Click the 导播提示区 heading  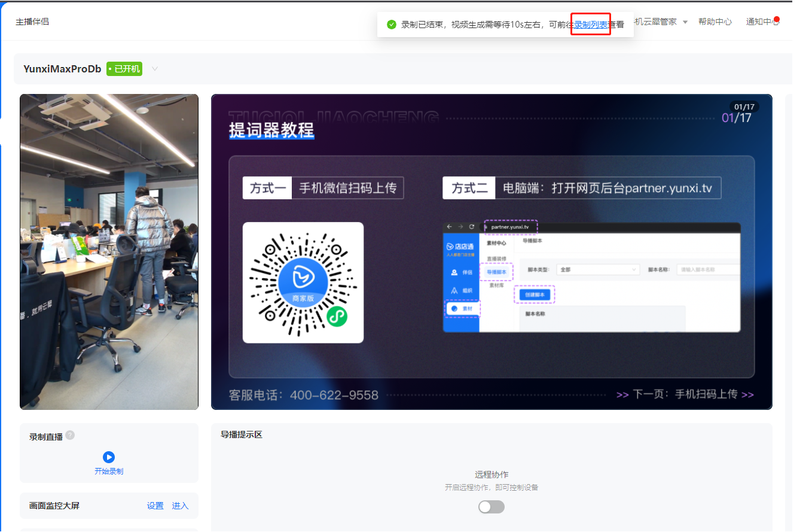click(242, 434)
